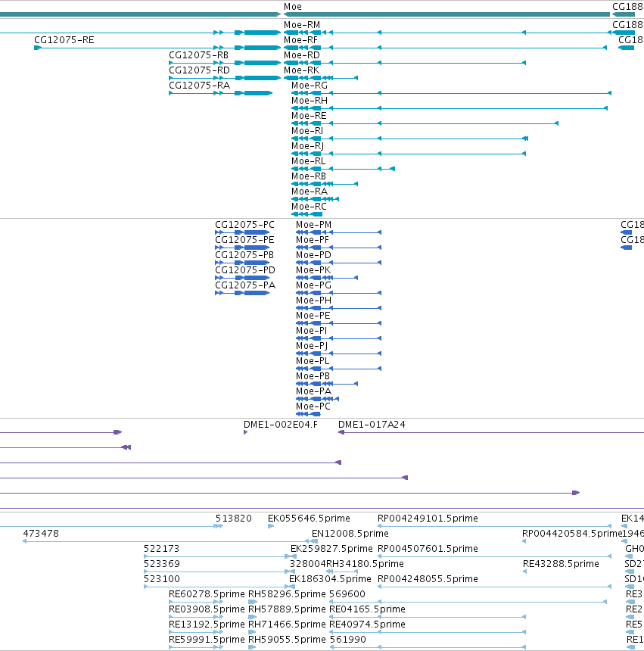
Task: Click the DME1-002E04.F feature label
Action: 281,425
